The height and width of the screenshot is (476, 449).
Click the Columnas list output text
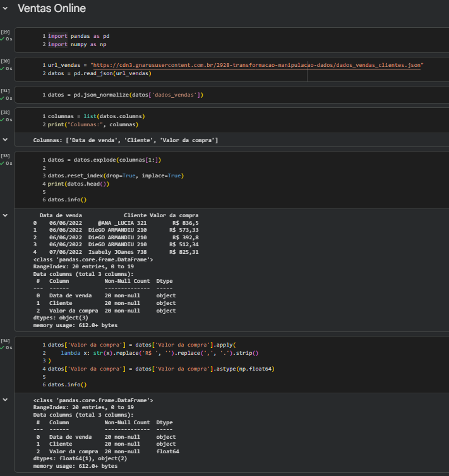point(125,140)
